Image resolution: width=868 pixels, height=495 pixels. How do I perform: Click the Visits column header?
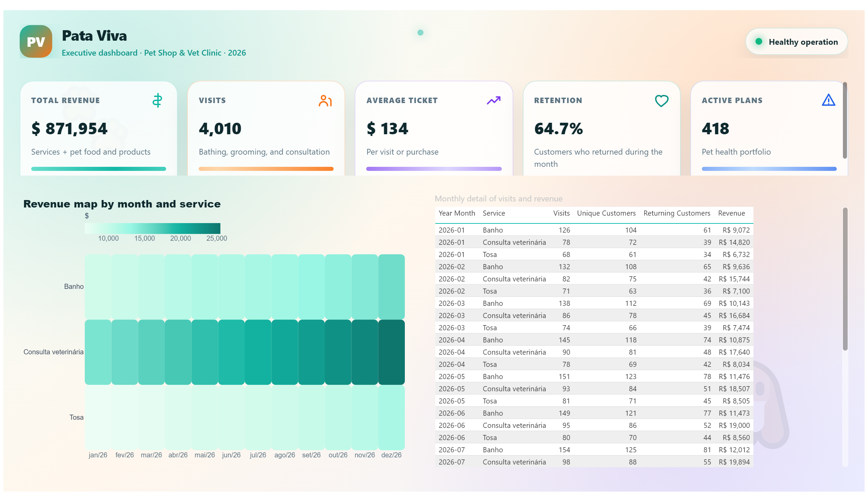coord(561,213)
